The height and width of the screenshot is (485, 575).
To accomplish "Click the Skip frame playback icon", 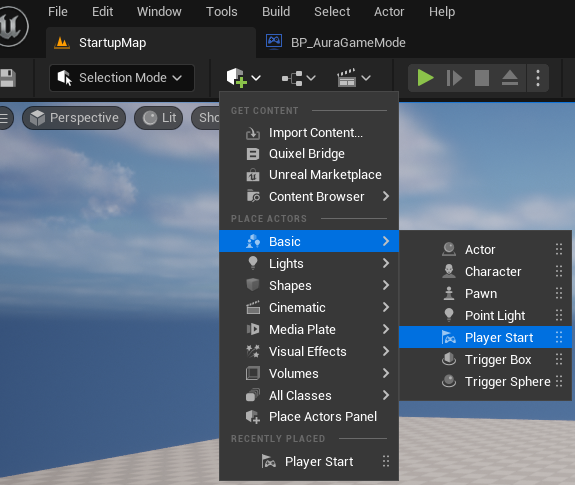I will pyautogui.click(x=454, y=78).
